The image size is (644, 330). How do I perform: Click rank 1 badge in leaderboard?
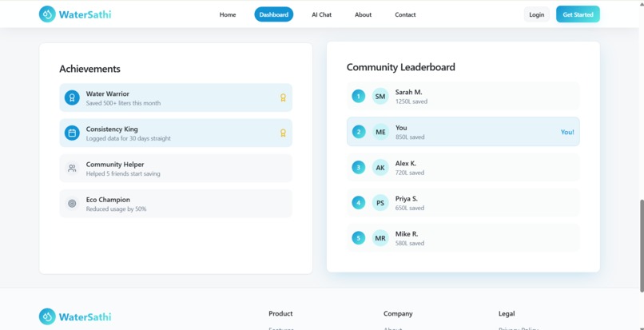[x=359, y=97]
